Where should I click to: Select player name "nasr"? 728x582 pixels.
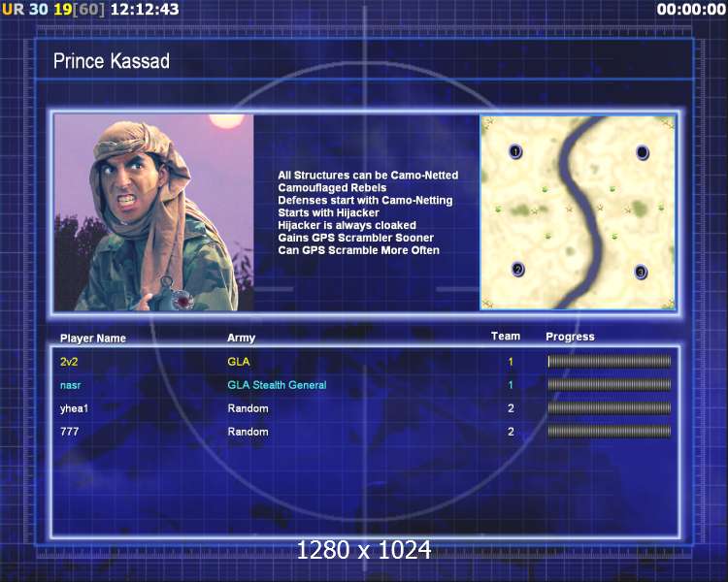click(70, 385)
